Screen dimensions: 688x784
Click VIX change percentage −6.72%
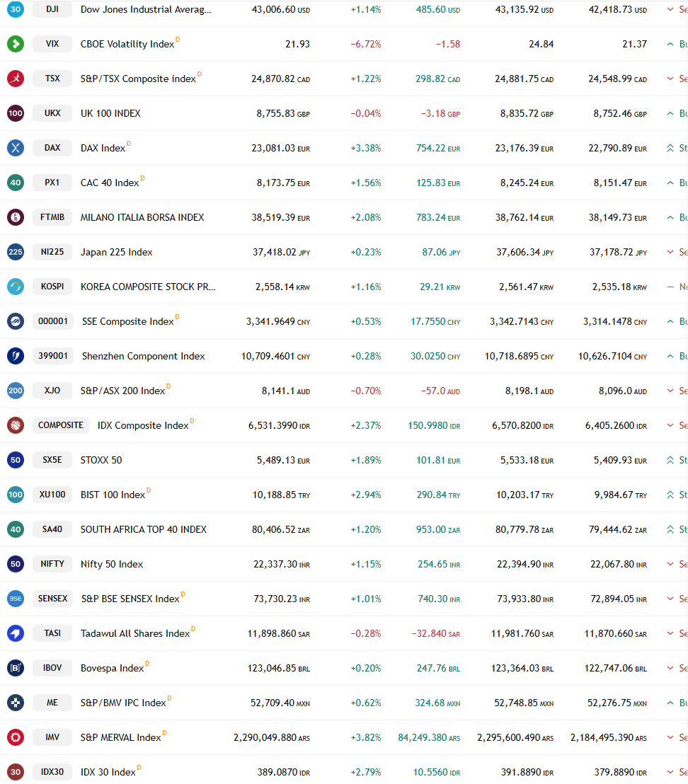pos(365,45)
